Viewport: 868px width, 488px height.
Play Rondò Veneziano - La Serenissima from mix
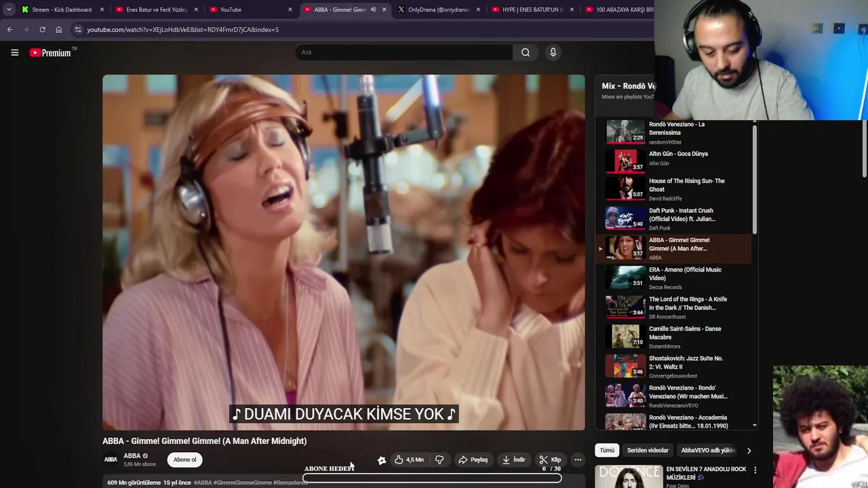coord(673,132)
